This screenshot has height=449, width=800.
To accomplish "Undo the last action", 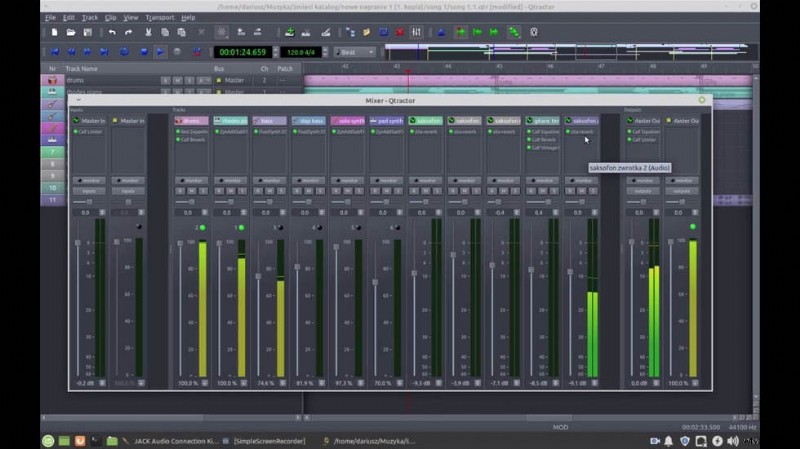I will (x=112, y=33).
